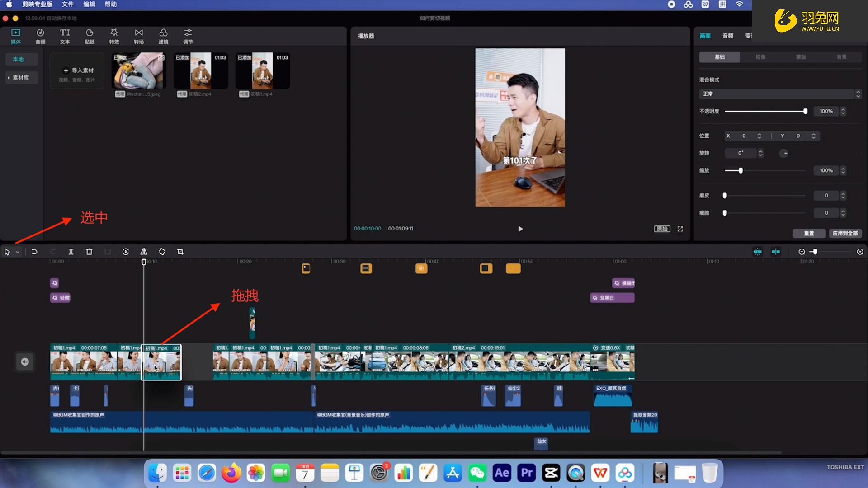
Task: Select the pointer tool in timeline toolbar
Action: [x=7, y=252]
